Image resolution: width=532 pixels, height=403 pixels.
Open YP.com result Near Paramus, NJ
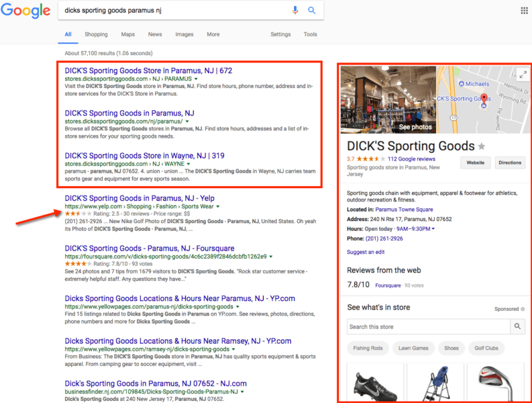coord(180,298)
